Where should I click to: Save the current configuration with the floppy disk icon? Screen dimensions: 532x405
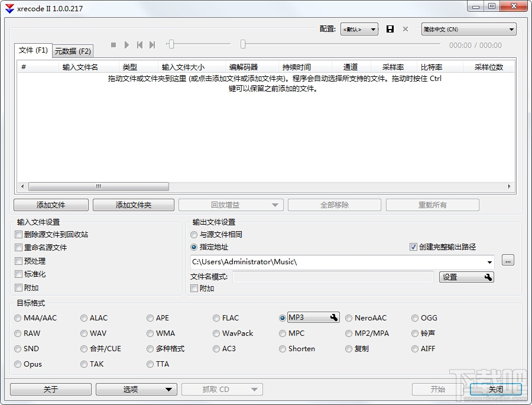[x=390, y=28]
